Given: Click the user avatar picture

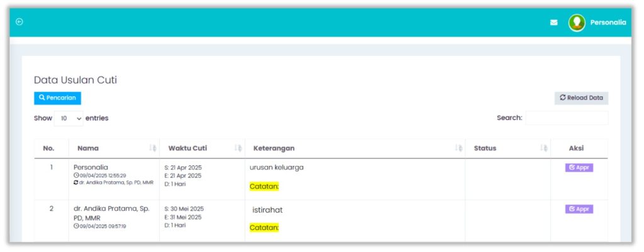Looking at the screenshot, I should tap(576, 23).
